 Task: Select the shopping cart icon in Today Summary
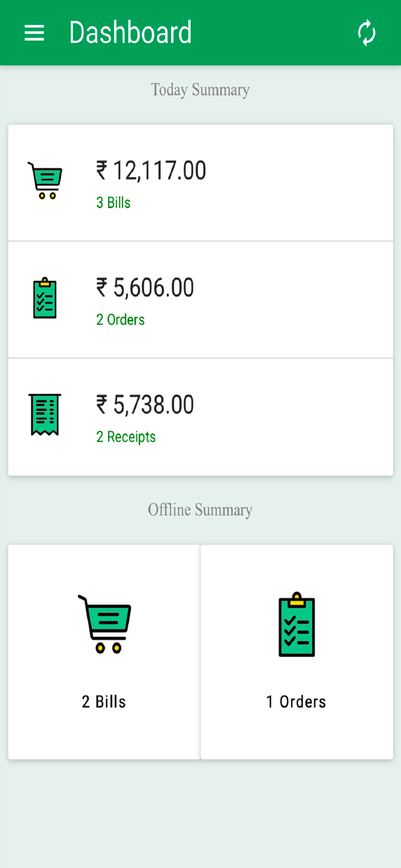coord(45,181)
